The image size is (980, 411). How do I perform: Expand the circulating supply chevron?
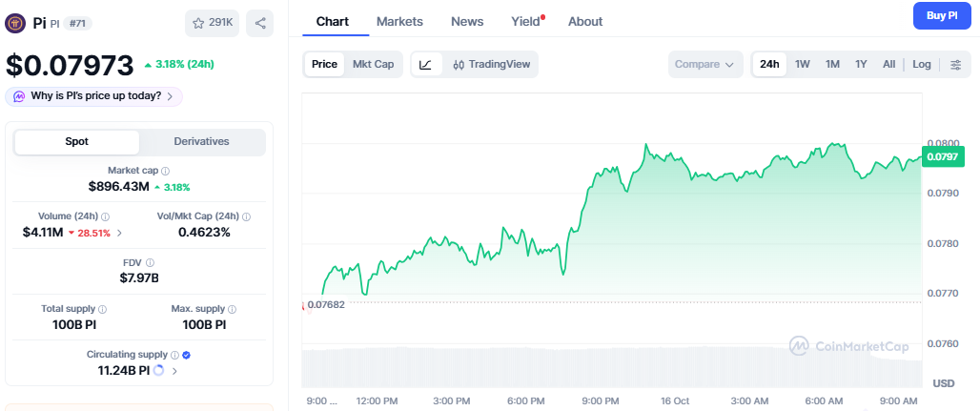pos(174,371)
